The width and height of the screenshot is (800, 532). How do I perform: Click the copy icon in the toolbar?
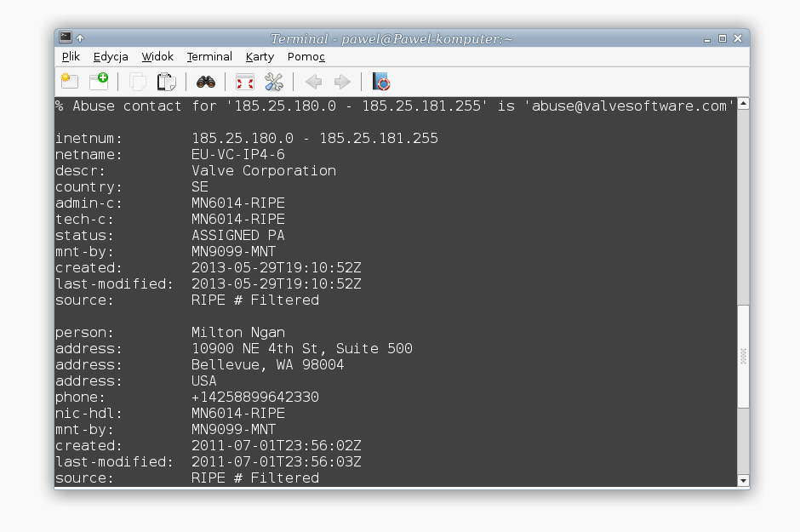coord(137,82)
